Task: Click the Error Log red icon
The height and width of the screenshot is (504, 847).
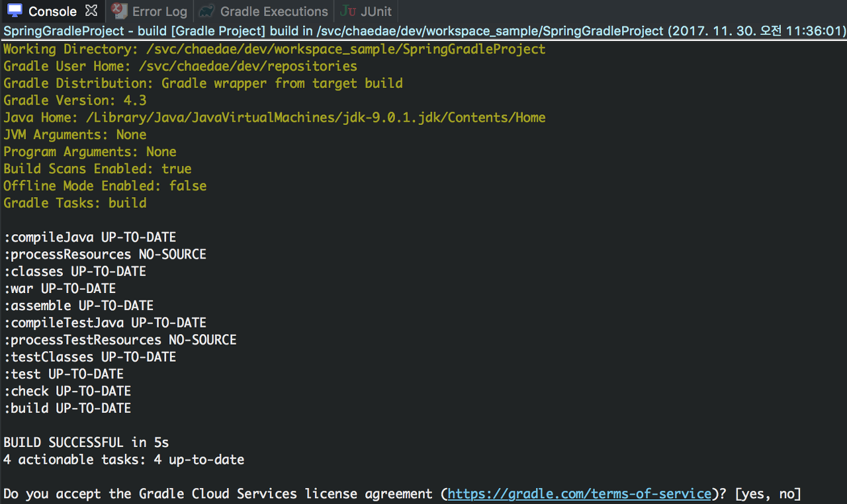Action: (x=119, y=11)
